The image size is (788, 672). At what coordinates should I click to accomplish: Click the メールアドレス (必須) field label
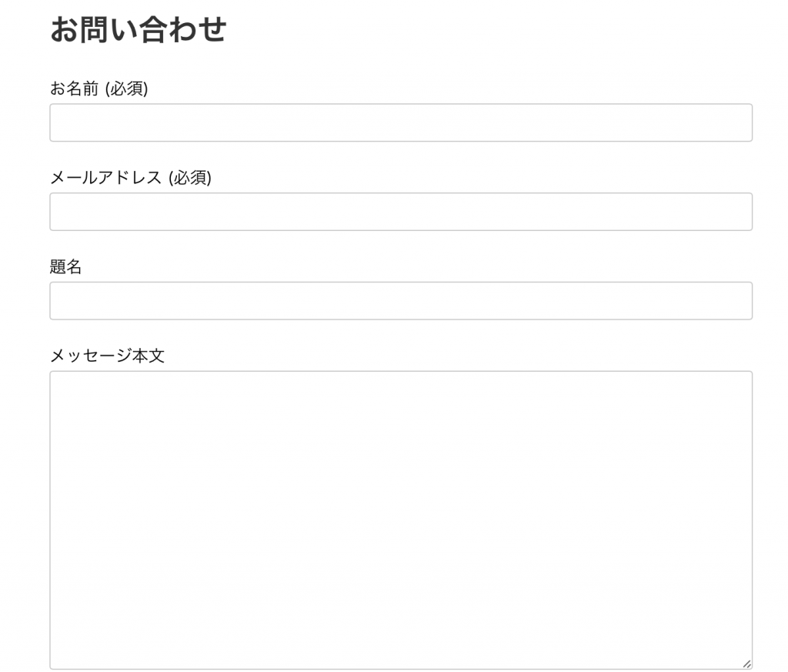point(132,177)
